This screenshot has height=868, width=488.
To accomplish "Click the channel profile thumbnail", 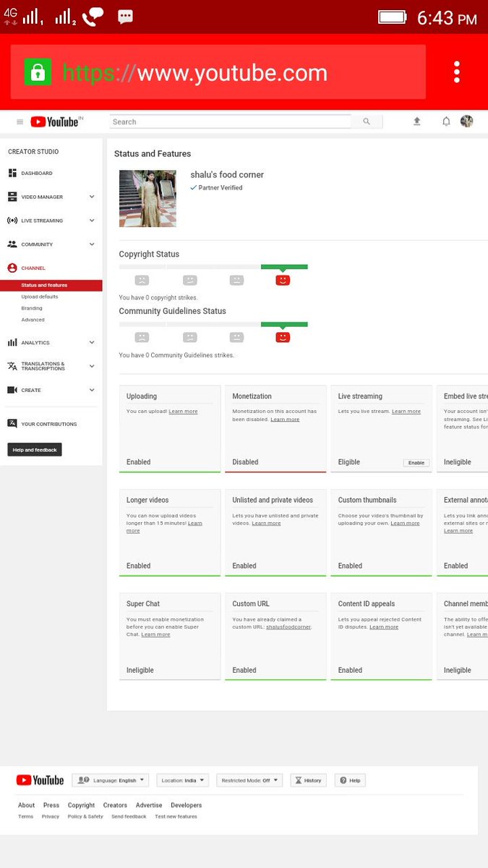I will (147, 199).
